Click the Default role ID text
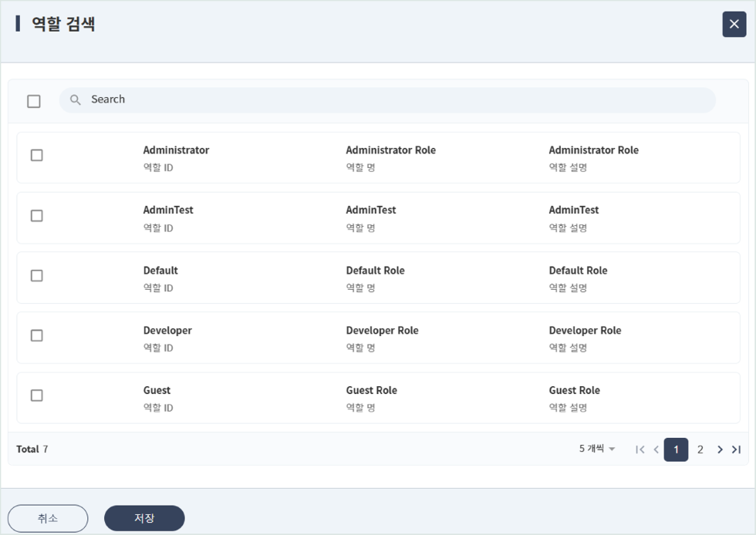Viewport: 756px width, 535px height. pyautogui.click(x=160, y=271)
